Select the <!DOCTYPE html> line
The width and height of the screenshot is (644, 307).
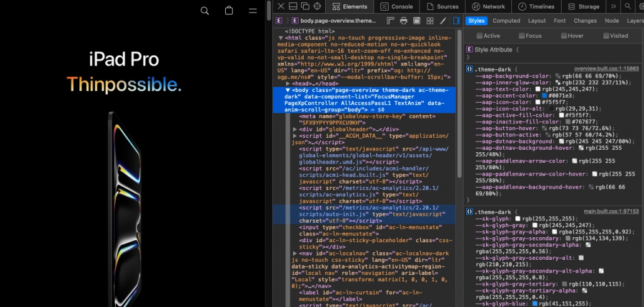pyautogui.click(x=309, y=31)
